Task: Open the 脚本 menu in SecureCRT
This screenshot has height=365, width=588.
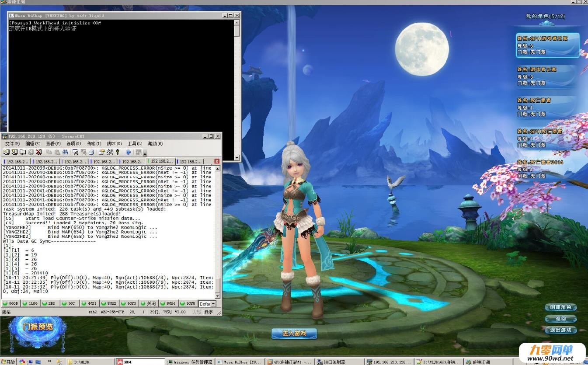Action: pyautogui.click(x=114, y=143)
